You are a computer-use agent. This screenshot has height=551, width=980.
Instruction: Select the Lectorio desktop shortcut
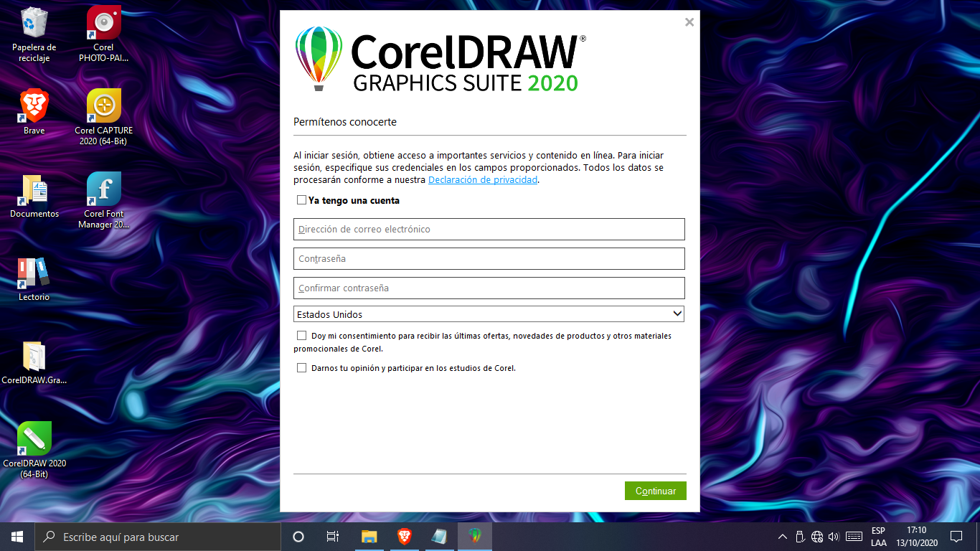pyautogui.click(x=34, y=279)
